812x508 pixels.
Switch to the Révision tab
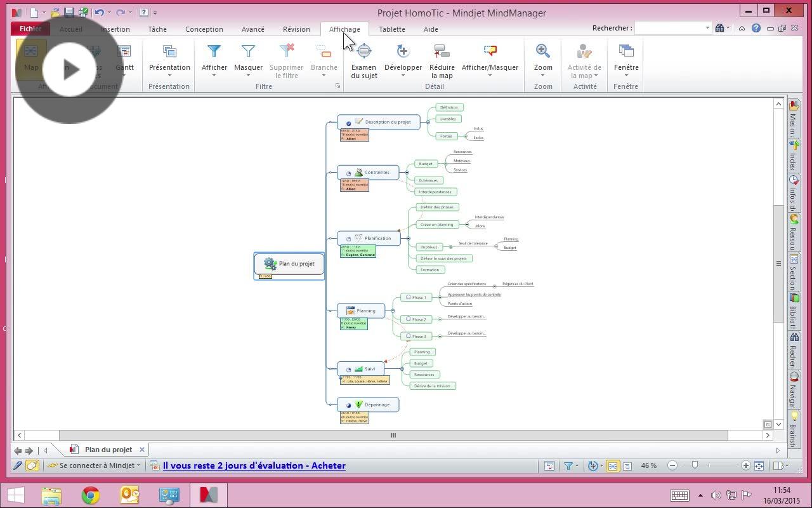pyautogui.click(x=296, y=29)
